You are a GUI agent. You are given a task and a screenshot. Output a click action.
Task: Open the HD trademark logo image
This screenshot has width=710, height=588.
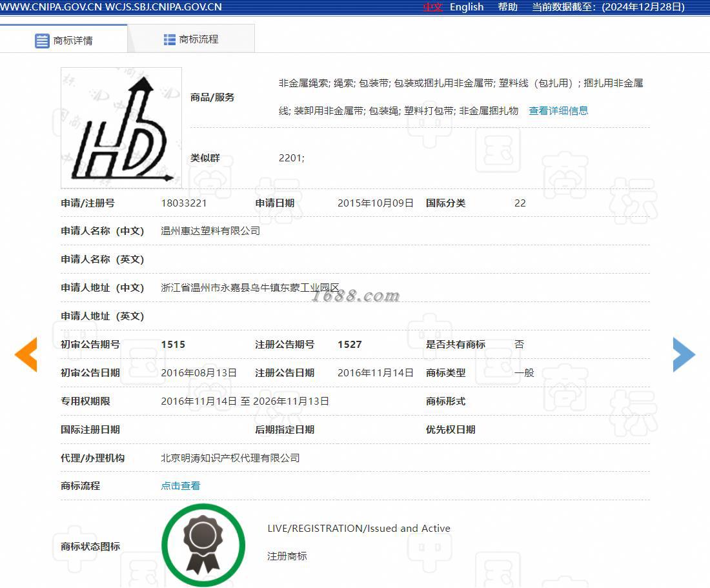[x=121, y=128]
